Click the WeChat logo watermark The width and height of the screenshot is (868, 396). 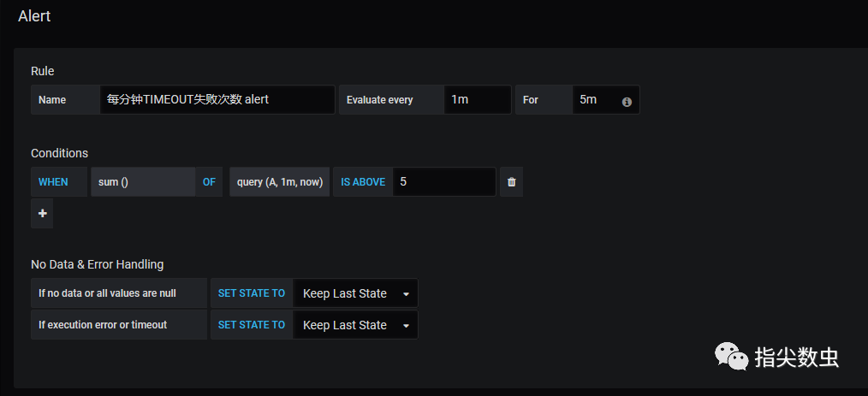tap(731, 356)
